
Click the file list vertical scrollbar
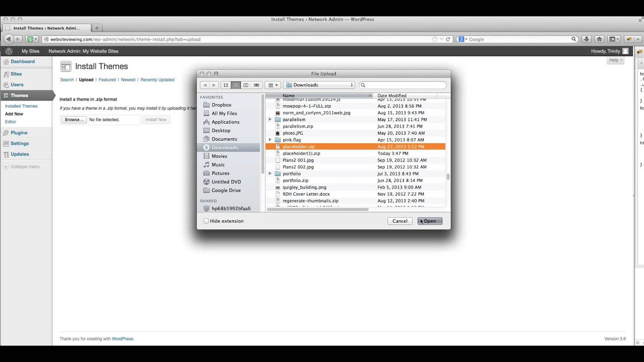pyautogui.click(x=448, y=176)
